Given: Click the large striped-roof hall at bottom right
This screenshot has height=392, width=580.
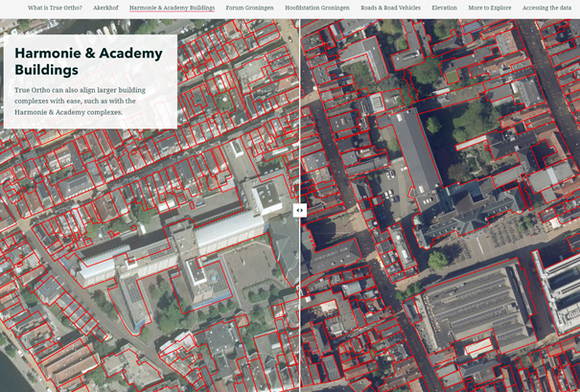Looking at the screenshot, I should [x=475, y=307].
